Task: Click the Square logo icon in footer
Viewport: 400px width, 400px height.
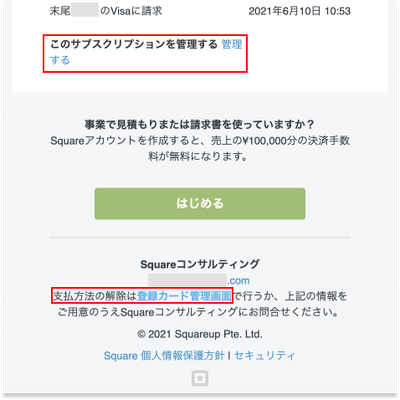Action: point(200,378)
